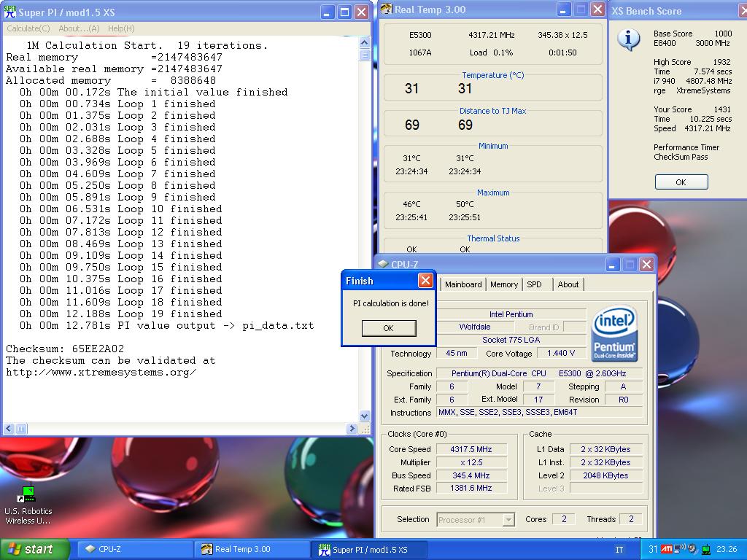
Task: Click the IT language indicator on the taskbar
Action: (x=619, y=550)
